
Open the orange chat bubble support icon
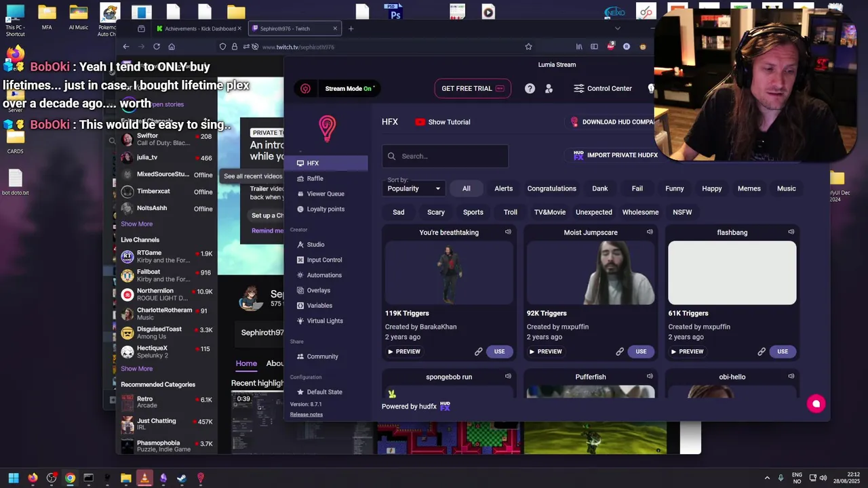tap(816, 404)
